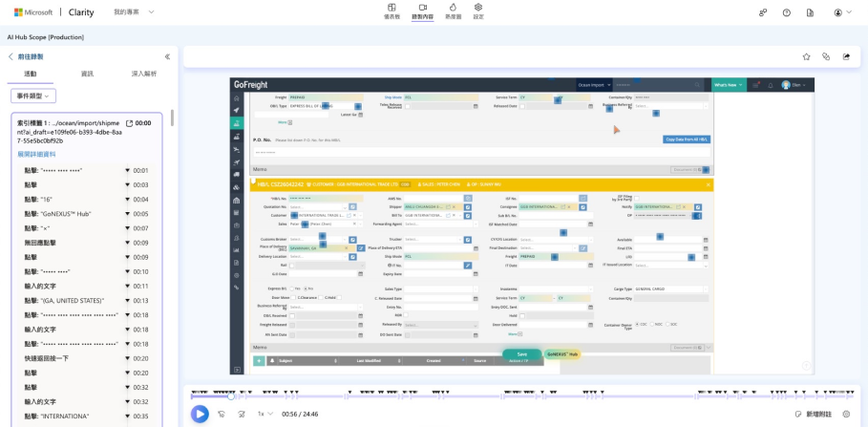Expand the 點擊 "GoNEXUS™ Hub" event
868x427 pixels.
(x=128, y=214)
